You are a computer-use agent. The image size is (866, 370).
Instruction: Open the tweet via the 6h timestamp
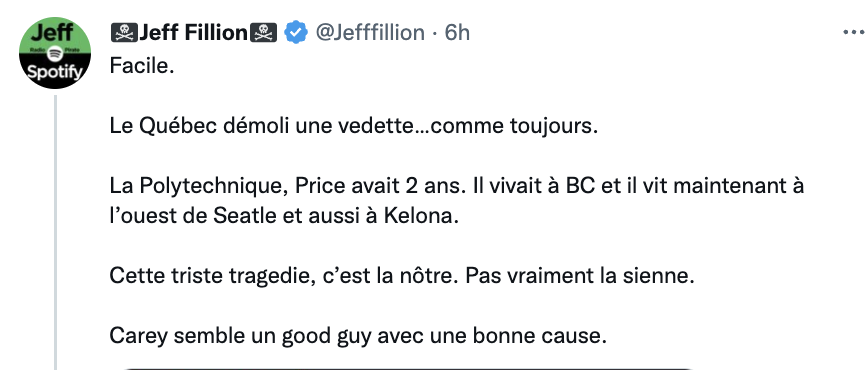457,33
